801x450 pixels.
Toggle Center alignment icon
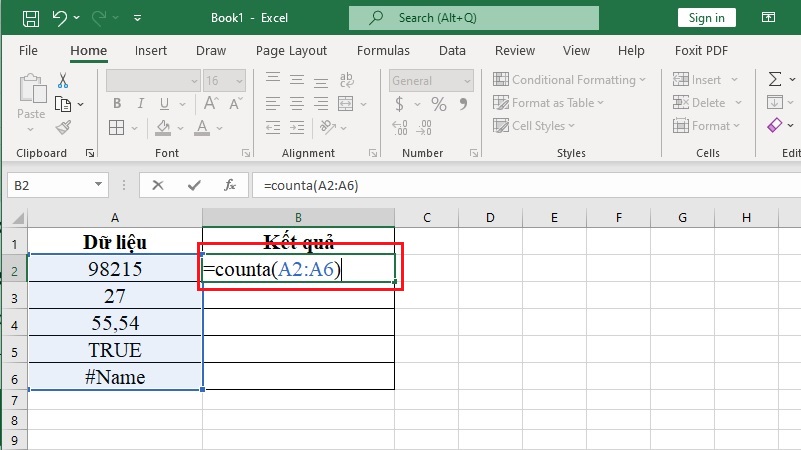pos(297,104)
